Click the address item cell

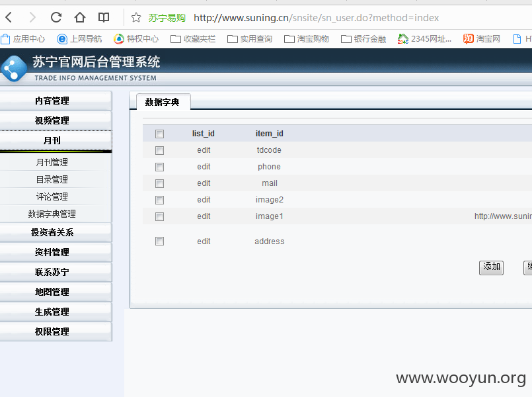[270, 242]
